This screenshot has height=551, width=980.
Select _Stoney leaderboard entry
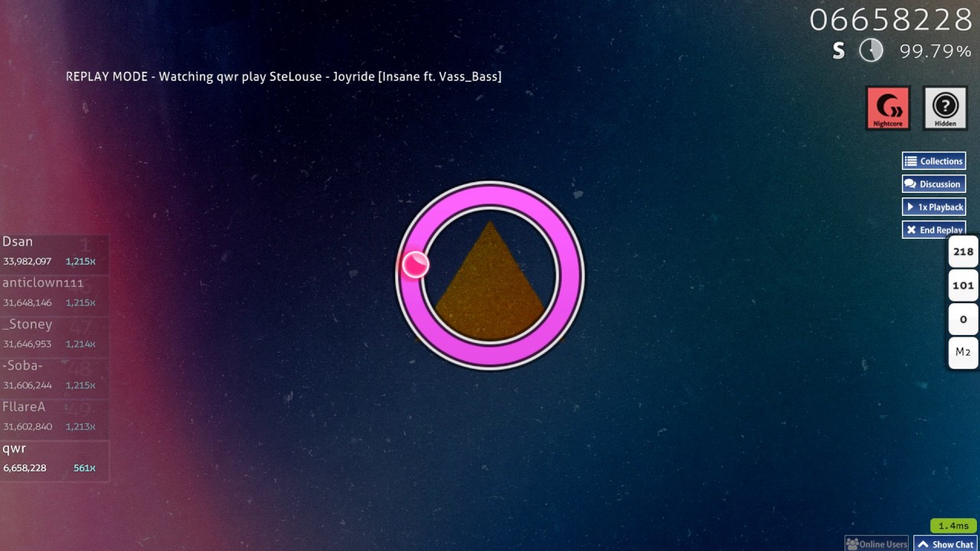tap(55, 337)
